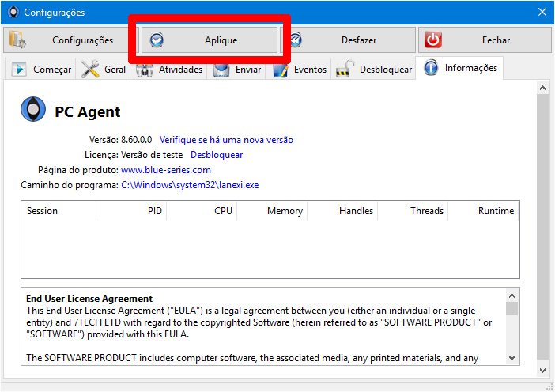555x392 pixels.
Task: Close the dialog with the Fechar button
Action: pyautogui.click(x=485, y=40)
